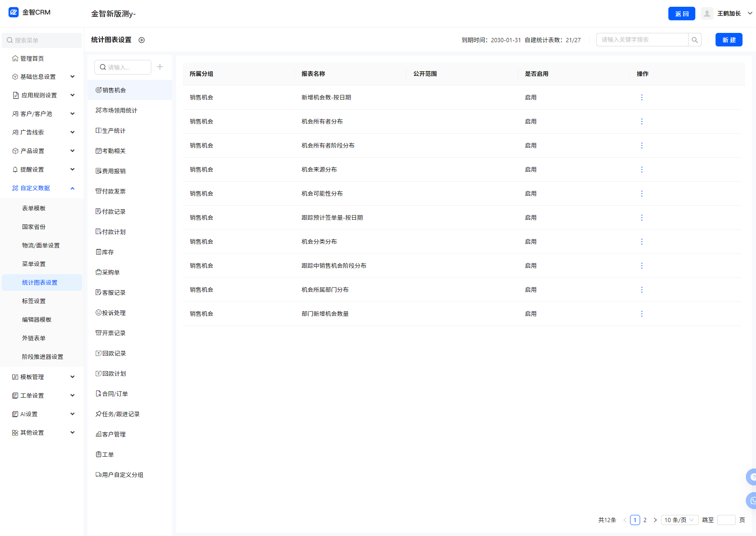Screen dimensions: 756x536
Task: Open 标签设置 in the sidebar
Action: [x=34, y=301]
